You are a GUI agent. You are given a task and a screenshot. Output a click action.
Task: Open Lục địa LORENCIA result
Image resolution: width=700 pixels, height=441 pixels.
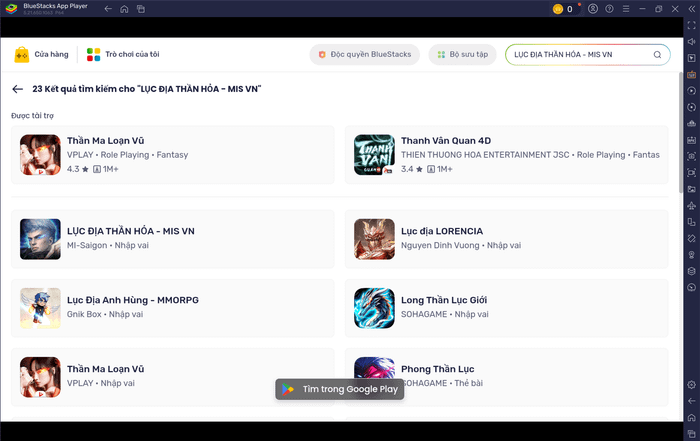coord(506,239)
